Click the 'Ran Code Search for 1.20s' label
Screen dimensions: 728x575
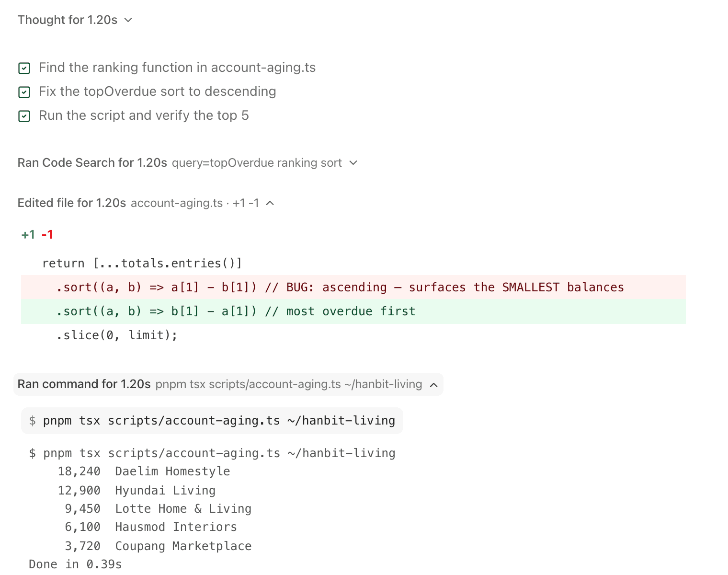tap(92, 163)
